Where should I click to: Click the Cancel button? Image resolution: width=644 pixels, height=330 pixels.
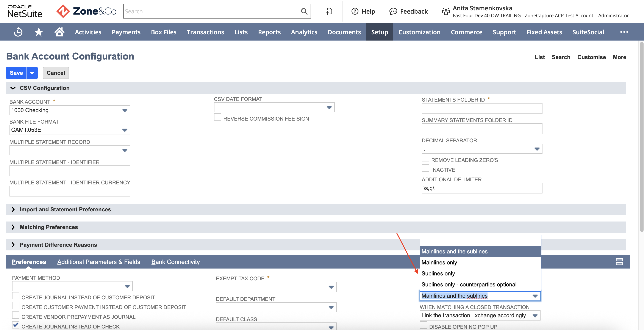pos(56,73)
